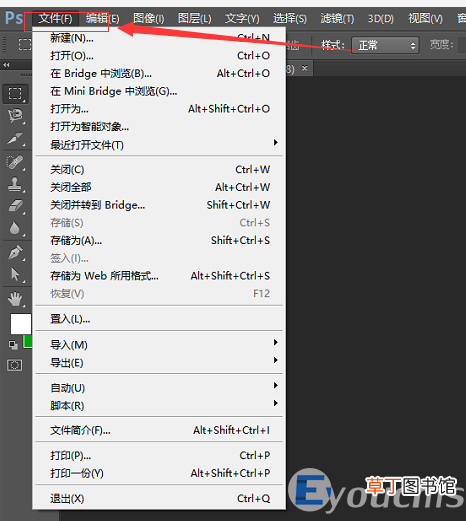Open the 视图(V) menu
Image resolution: width=466 pixels, height=521 pixels.
click(x=425, y=18)
